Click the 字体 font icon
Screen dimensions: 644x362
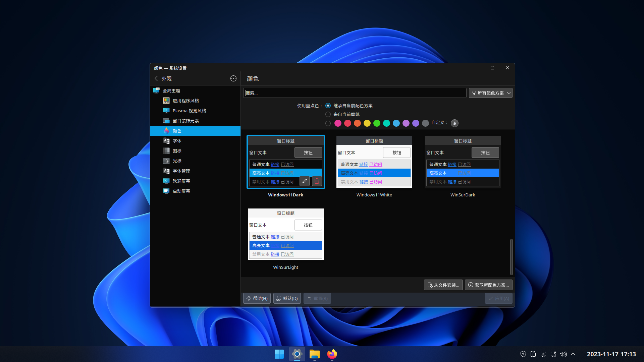(x=166, y=141)
